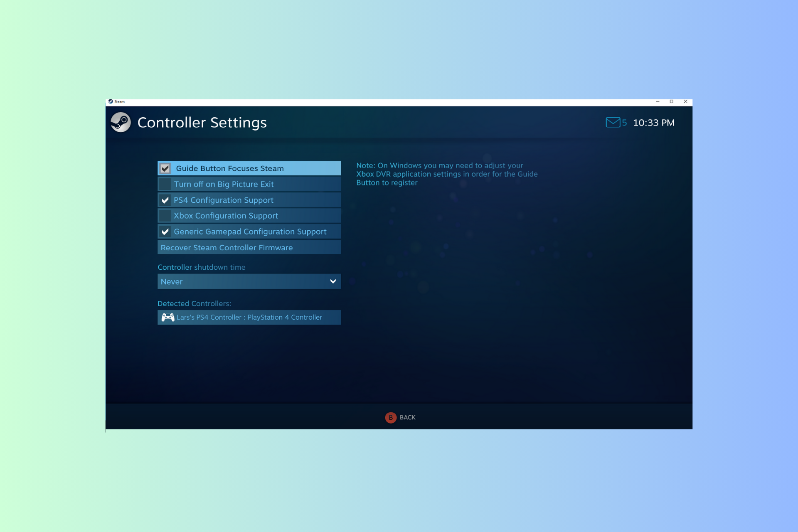Open messages via the envelope icon

(613, 122)
